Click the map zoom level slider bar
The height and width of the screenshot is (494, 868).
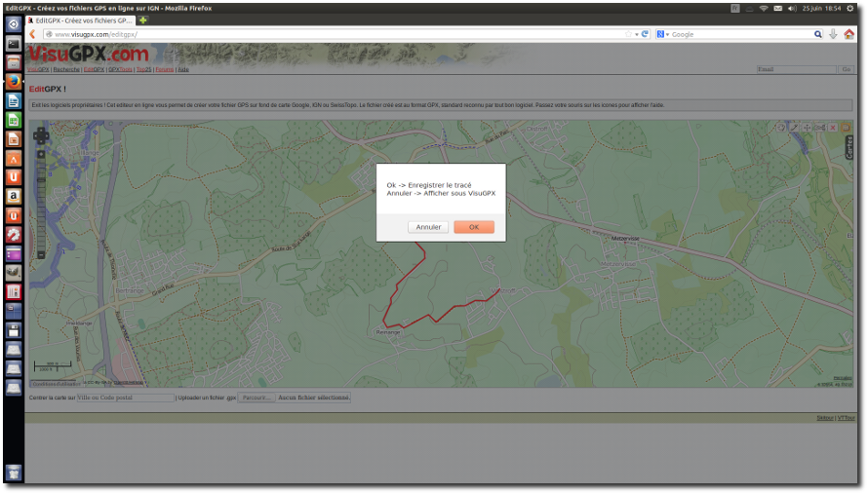(41, 205)
